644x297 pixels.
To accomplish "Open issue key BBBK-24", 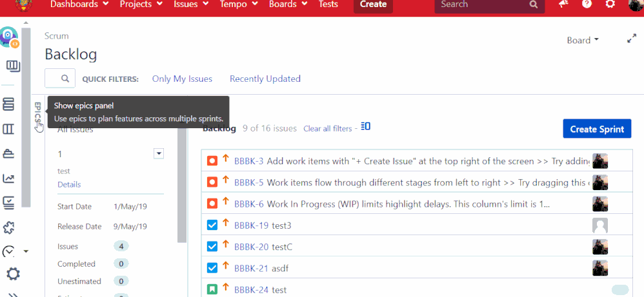I will pyautogui.click(x=252, y=290).
